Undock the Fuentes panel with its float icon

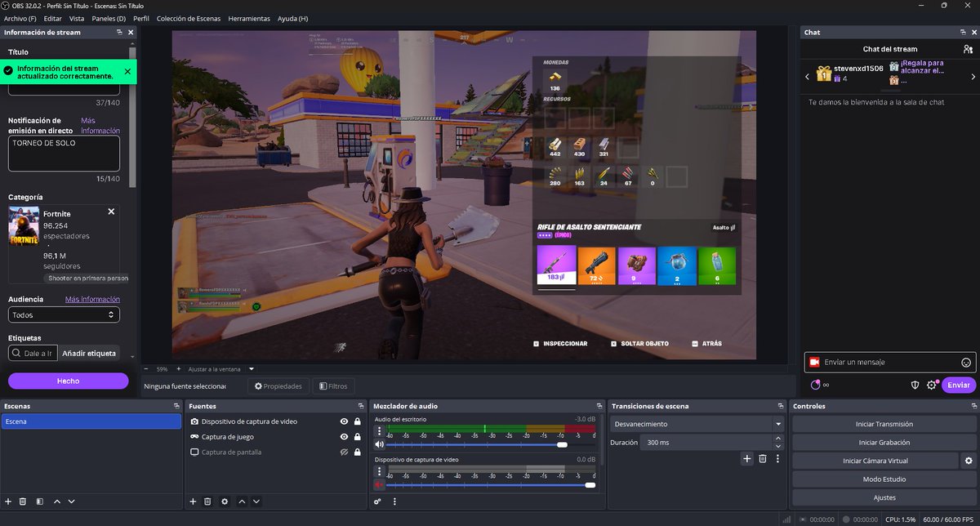(361, 406)
